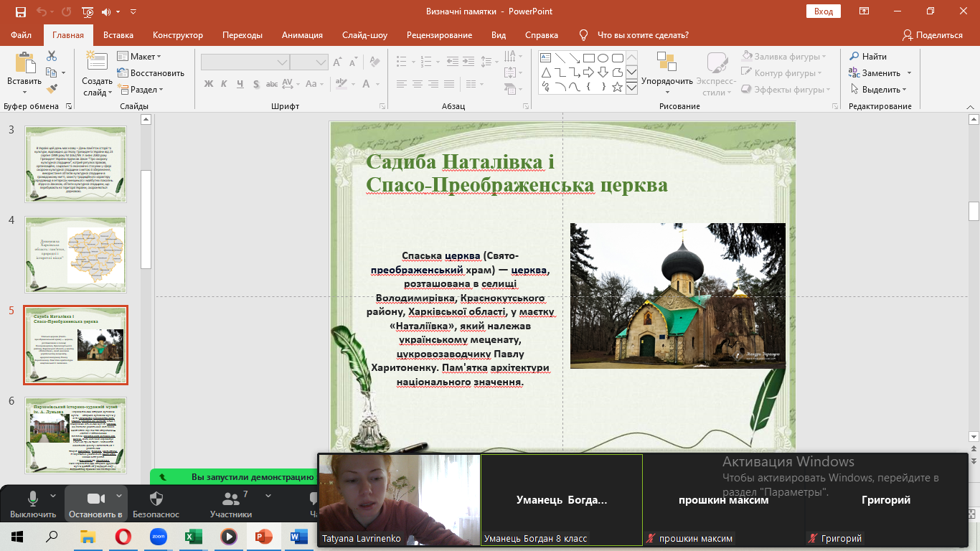The image size is (980, 551).
Task: Open Заменить replace dropdown arrow
Action: pos(909,73)
